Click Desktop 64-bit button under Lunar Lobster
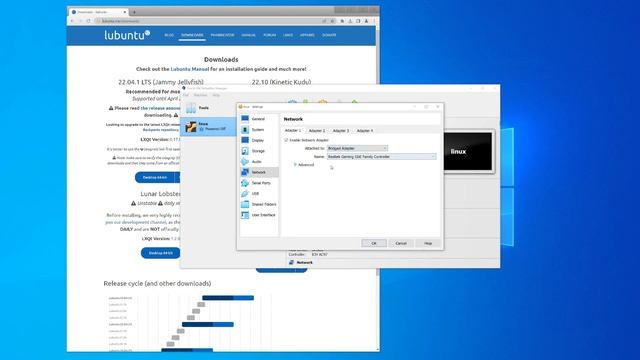 click(160, 253)
